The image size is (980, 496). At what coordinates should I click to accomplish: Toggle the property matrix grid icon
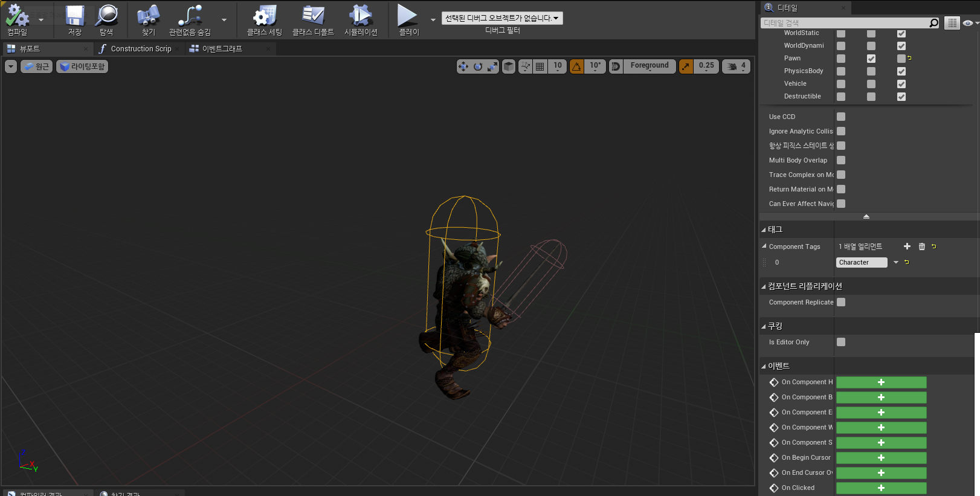click(x=952, y=23)
